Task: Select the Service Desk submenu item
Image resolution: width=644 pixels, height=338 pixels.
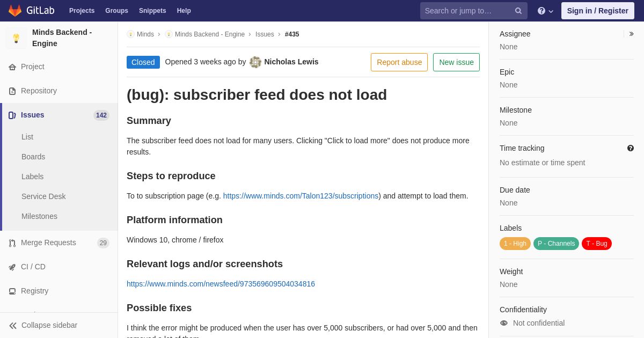Action: (x=43, y=196)
